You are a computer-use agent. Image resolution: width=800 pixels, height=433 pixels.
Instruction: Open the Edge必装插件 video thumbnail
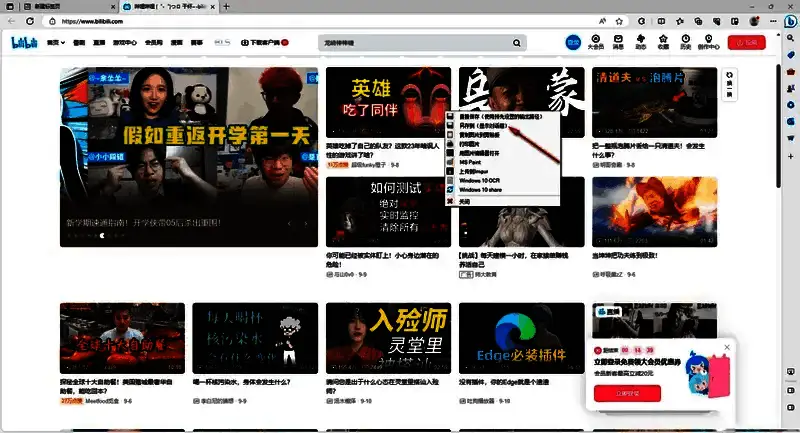point(521,338)
